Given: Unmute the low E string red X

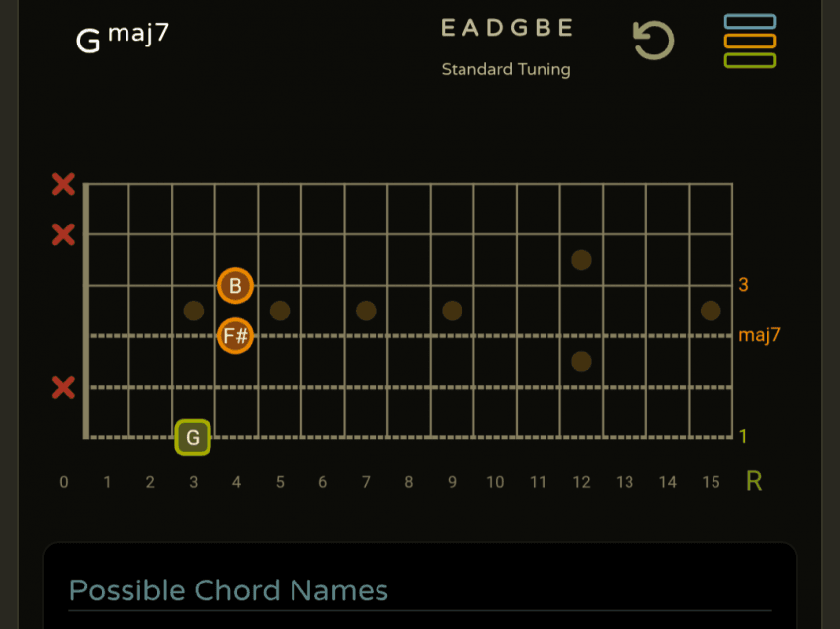Looking at the screenshot, I should click(63, 184).
